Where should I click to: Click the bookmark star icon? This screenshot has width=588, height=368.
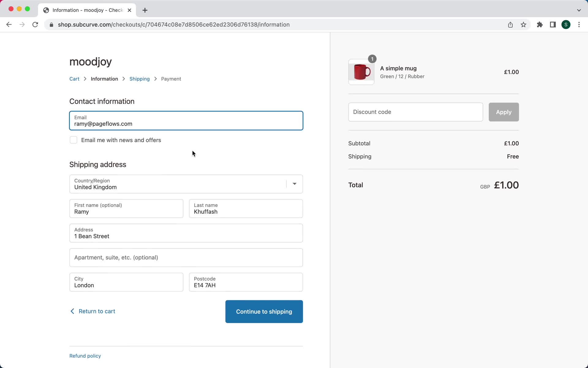pyautogui.click(x=524, y=25)
